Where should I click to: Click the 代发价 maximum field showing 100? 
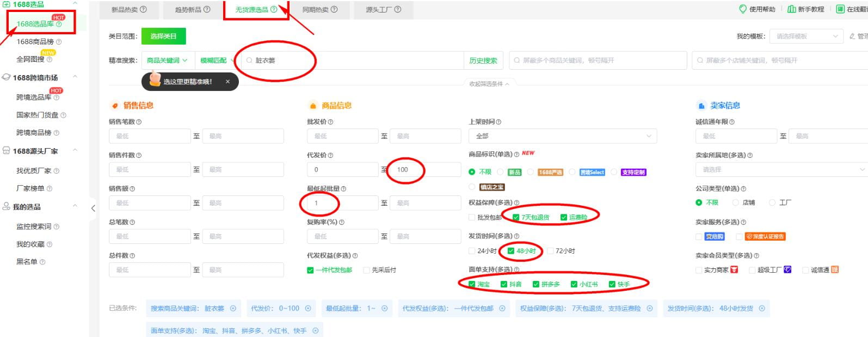(x=425, y=170)
